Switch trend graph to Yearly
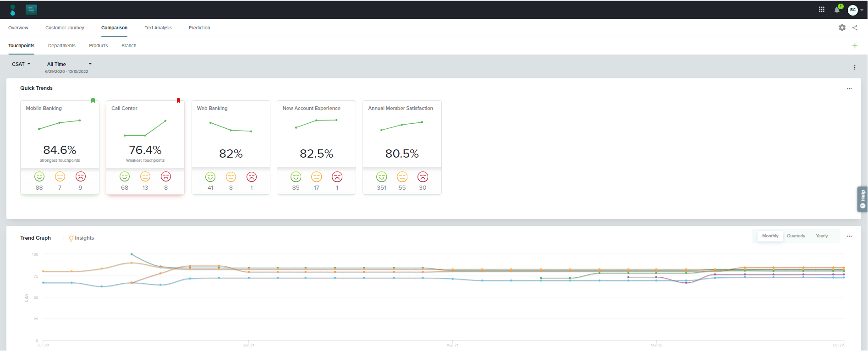This screenshot has height=351, width=868. (822, 236)
